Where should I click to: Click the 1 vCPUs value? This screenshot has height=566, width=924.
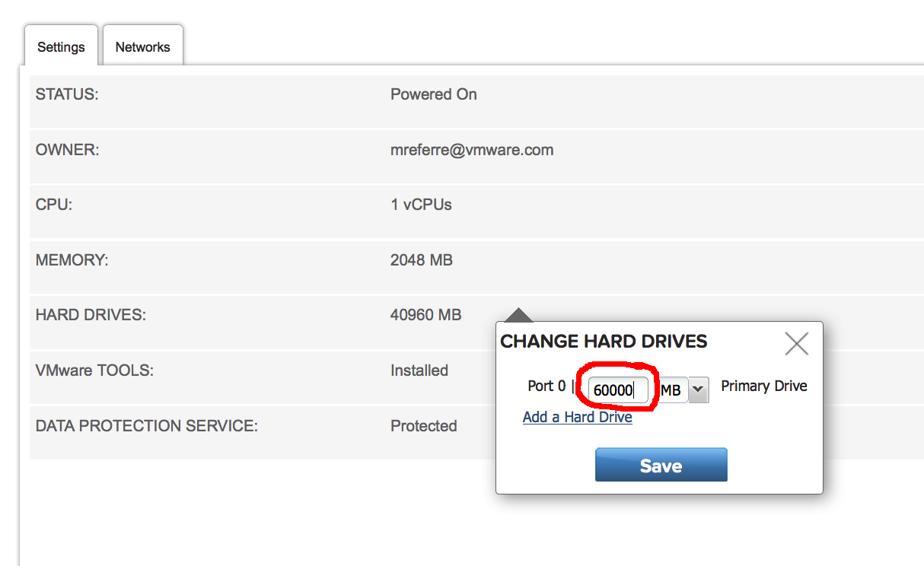tap(421, 205)
